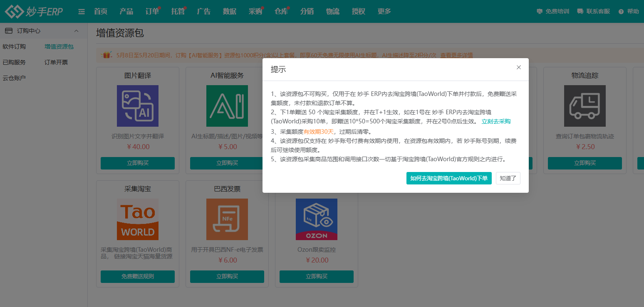Viewport: 644px width, 307px height.
Task: Click the 物流追踪 truck icon
Action: pyautogui.click(x=585, y=106)
